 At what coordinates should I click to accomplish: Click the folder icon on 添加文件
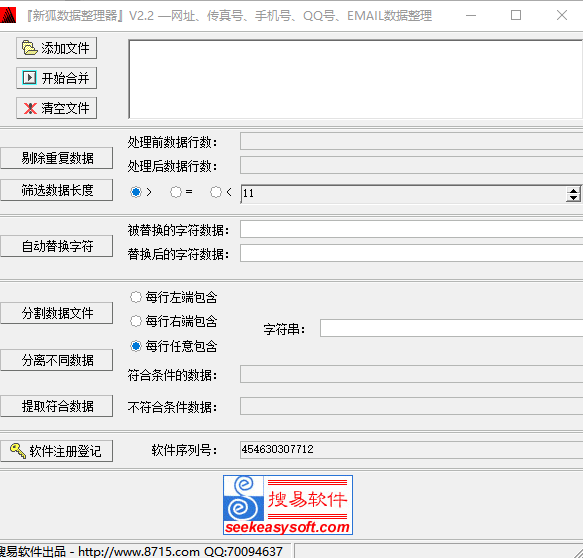(x=29, y=48)
